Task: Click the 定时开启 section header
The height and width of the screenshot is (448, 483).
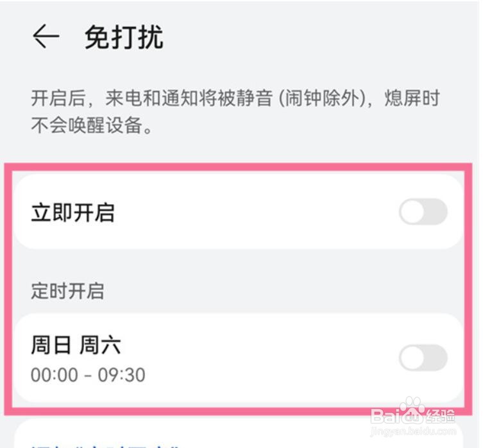Action: click(67, 291)
